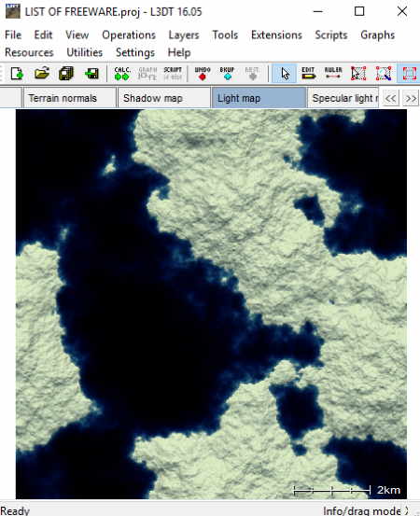Image resolution: width=420 pixels, height=516 pixels.
Task: Open the Scripts menu
Action: point(331,35)
